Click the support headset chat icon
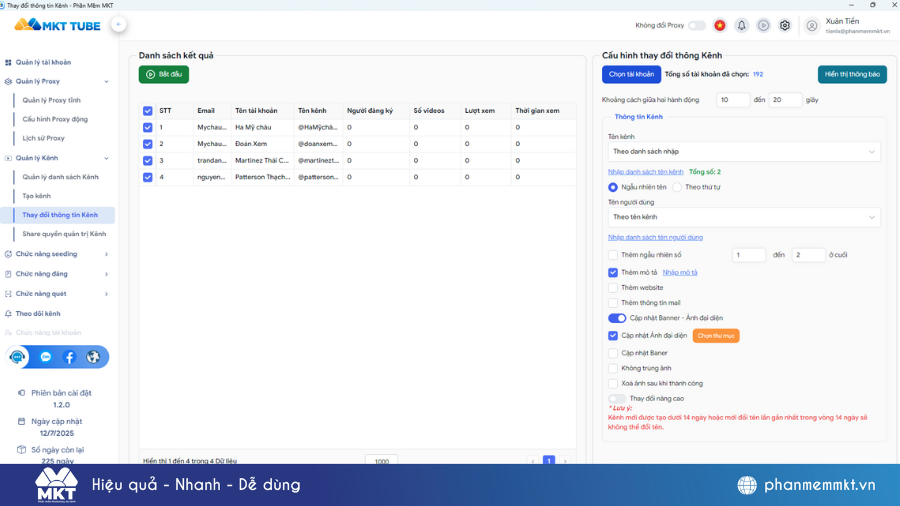This screenshot has height=506, width=900. (18, 357)
